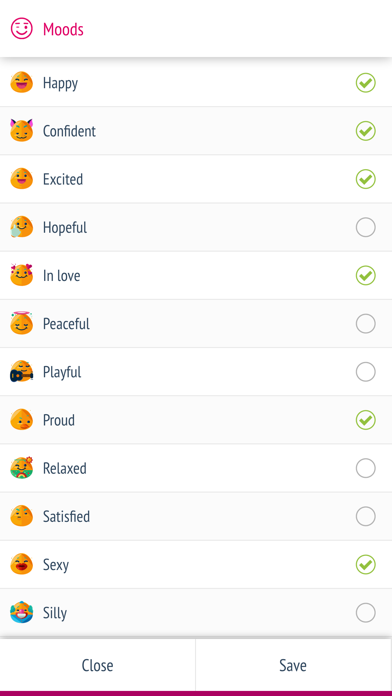Uncheck the Happy mood checkmark

click(365, 83)
